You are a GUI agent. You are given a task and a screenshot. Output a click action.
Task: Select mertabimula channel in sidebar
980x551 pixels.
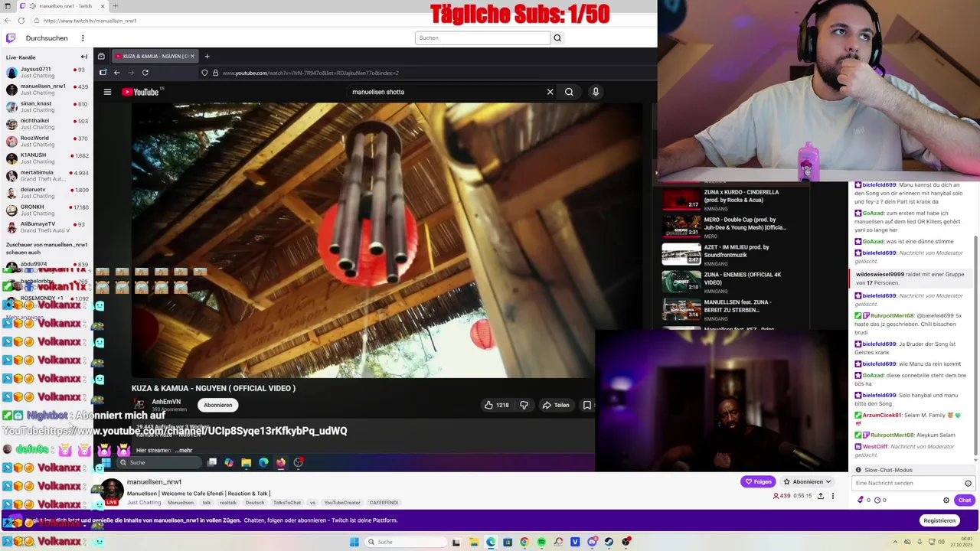tap(46, 175)
